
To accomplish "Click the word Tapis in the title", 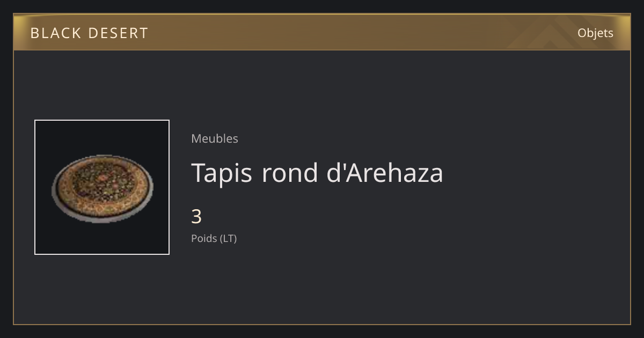I will [x=222, y=173].
